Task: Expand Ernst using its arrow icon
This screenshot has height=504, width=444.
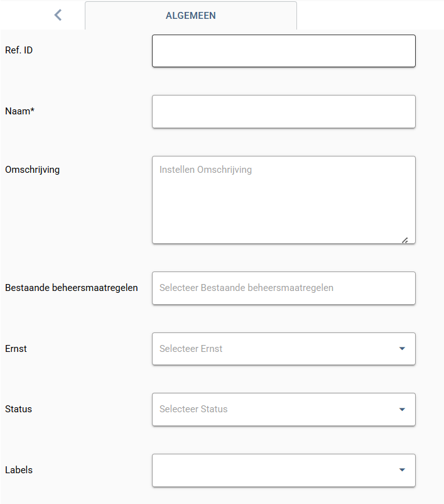Action: pos(402,349)
